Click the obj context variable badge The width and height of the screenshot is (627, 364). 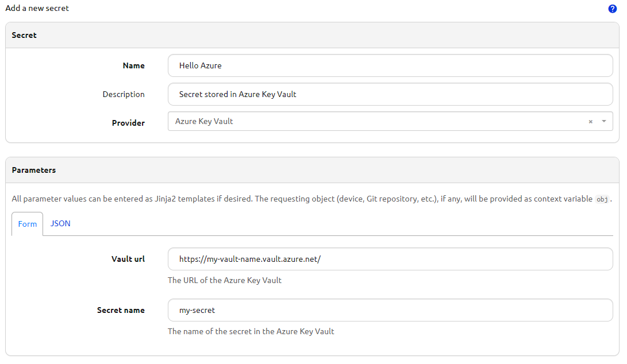[x=601, y=199]
